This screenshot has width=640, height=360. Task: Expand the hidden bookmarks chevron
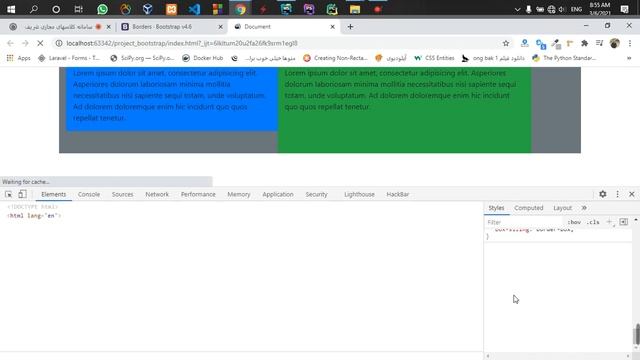629,58
